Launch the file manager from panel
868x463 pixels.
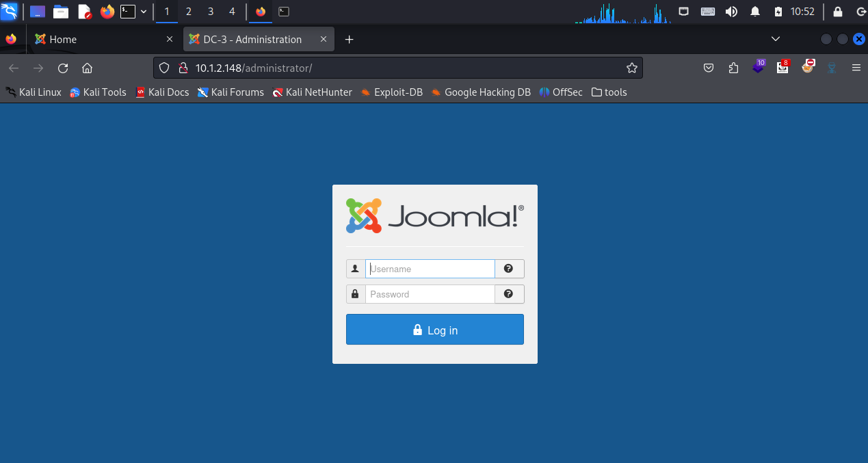(61, 12)
